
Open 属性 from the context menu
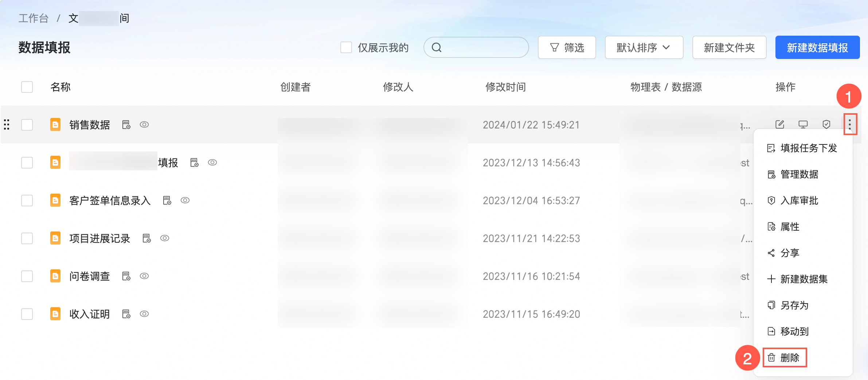pyautogui.click(x=803, y=227)
